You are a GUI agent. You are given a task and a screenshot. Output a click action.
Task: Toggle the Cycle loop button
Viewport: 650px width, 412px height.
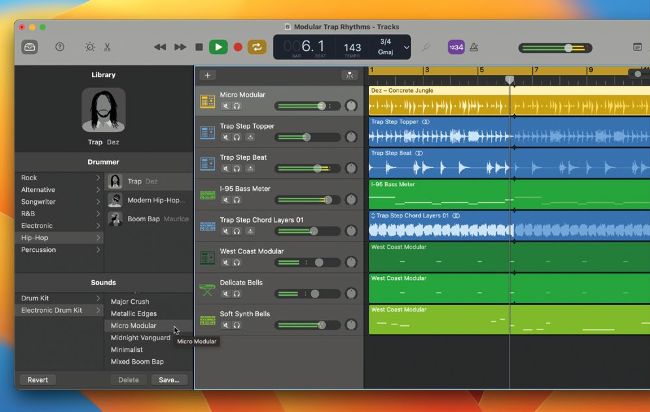pos(257,47)
